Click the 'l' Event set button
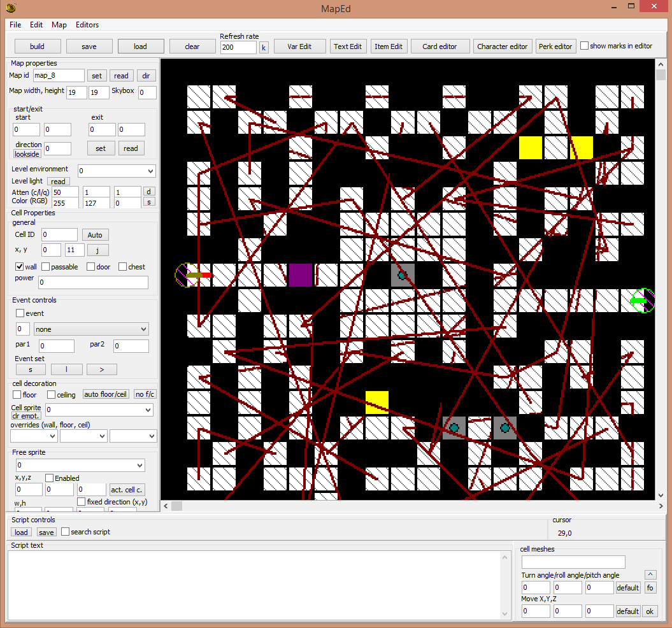Image resolution: width=672 pixels, height=628 pixels. pos(66,369)
